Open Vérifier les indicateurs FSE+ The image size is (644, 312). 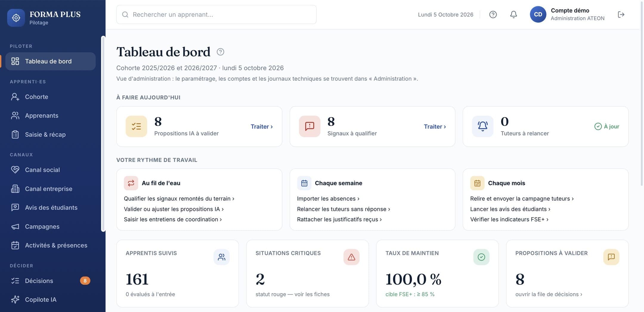[x=509, y=219]
